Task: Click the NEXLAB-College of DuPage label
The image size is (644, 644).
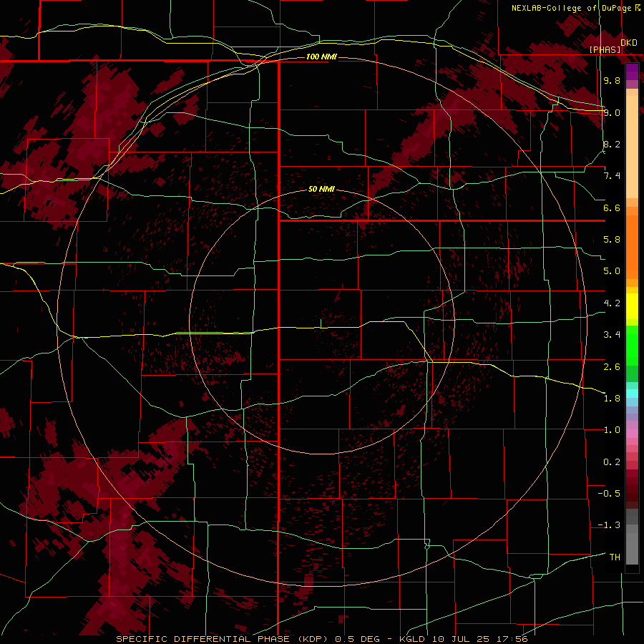Action: 571,8
